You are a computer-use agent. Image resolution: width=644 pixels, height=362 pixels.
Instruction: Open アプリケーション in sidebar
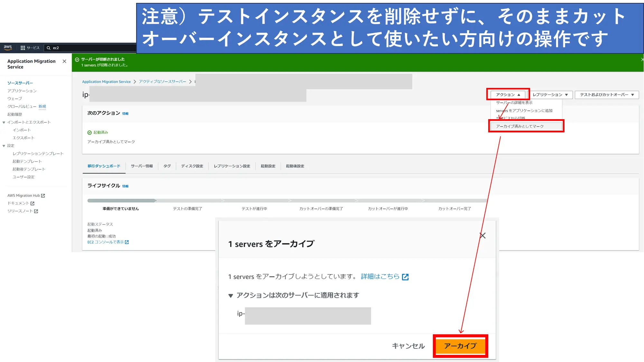tap(22, 91)
